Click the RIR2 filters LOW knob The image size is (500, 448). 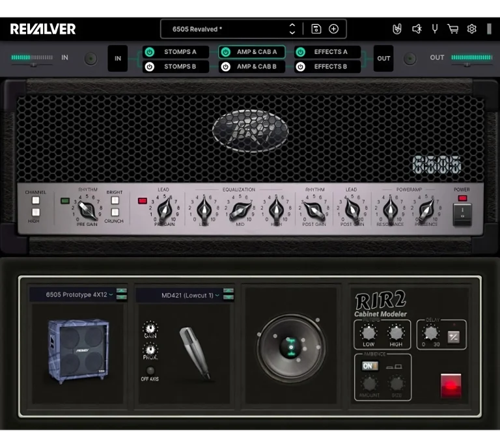[368, 333]
